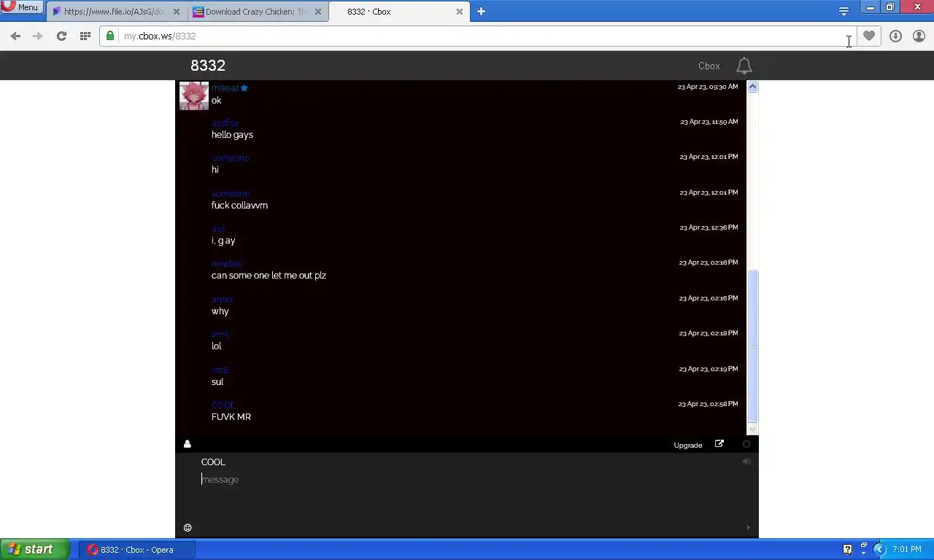934x560 pixels.
Task: Click mikeal's pink avatar thumbnail
Action: tap(193, 96)
